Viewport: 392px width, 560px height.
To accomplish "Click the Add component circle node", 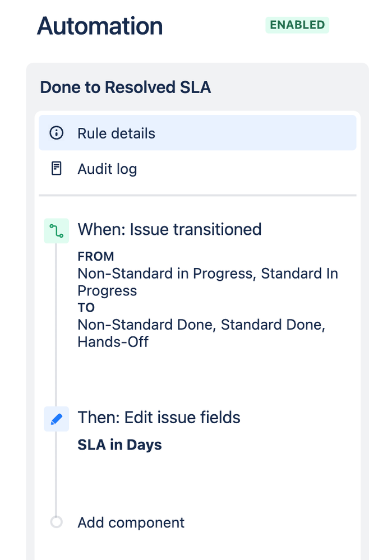I will [56, 522].
